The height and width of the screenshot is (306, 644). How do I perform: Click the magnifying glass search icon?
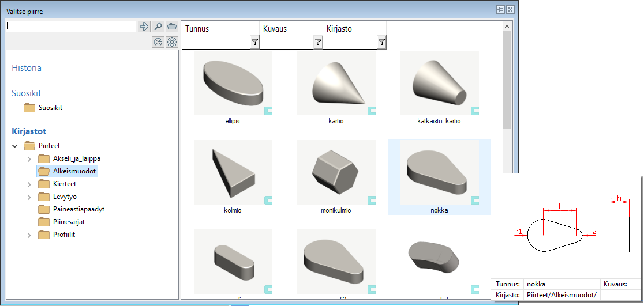click(158, 27)
